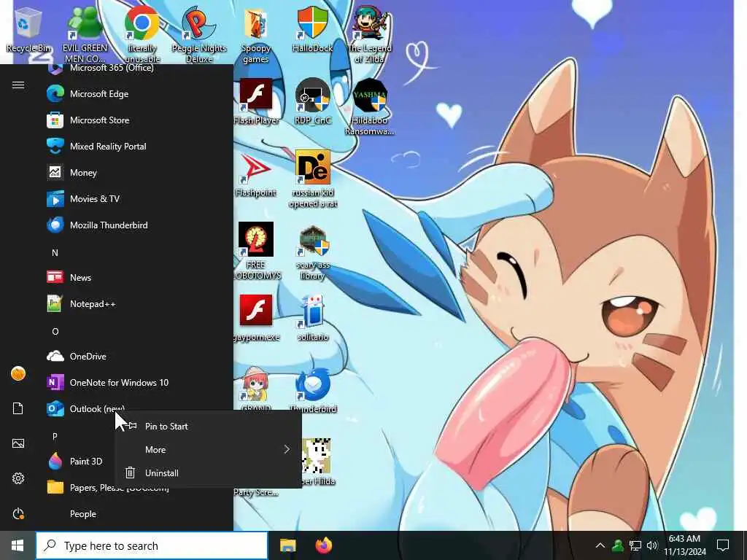Select The Legend of Zilda shortcut
Screen dimensions: 747x560
(x=370, y=35)
